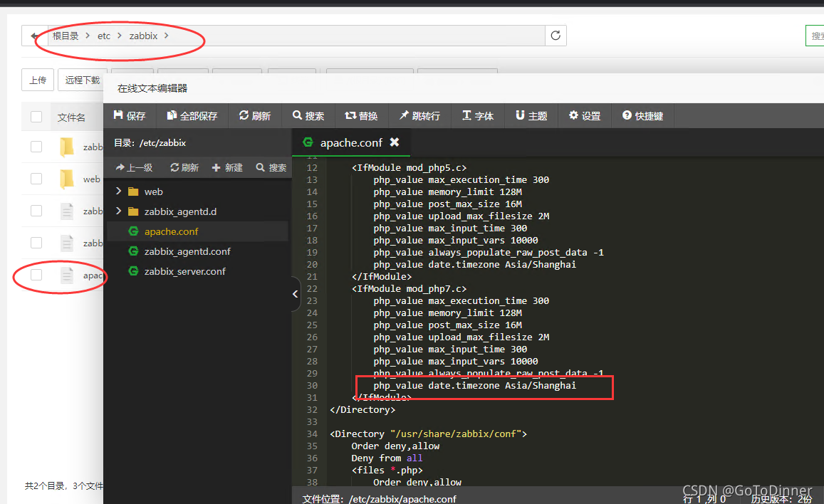Open editor 设置 settings
The image size is (824, 504).
[x=585, y=115]
